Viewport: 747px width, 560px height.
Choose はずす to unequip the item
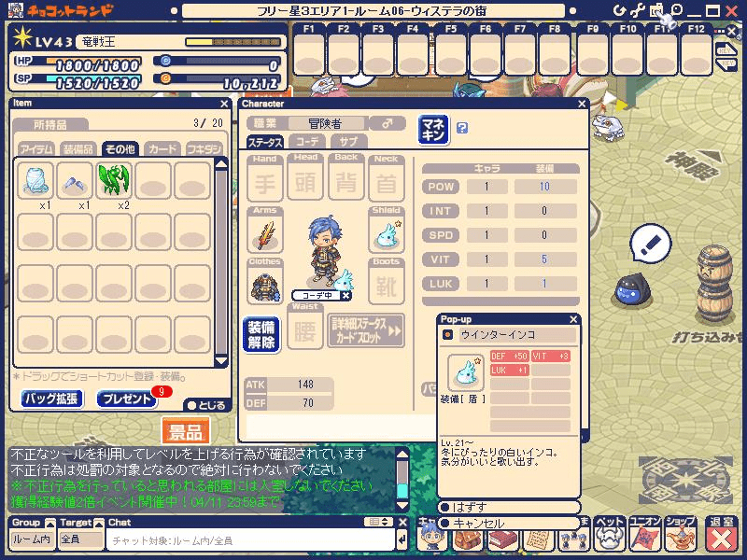pos(509,507)
